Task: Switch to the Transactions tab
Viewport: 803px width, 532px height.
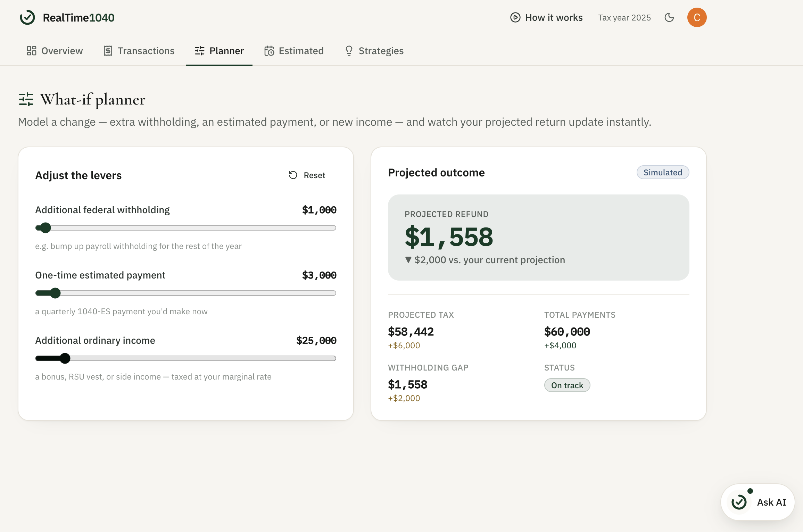Action: [x=139, y=51]
